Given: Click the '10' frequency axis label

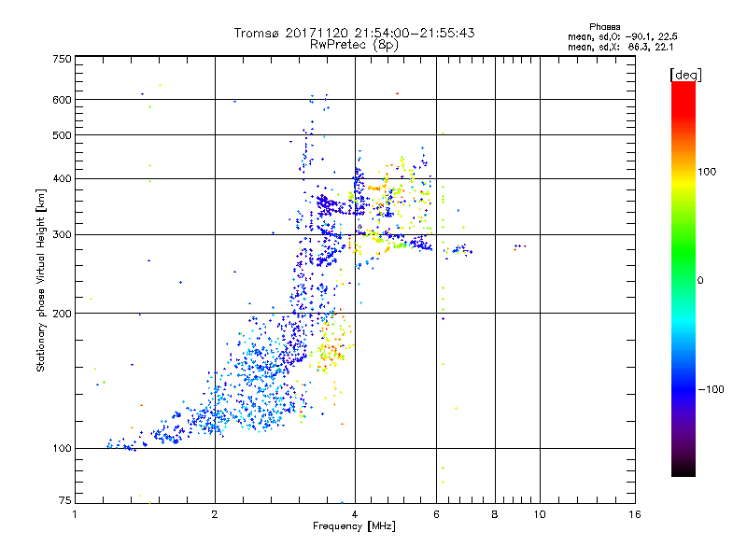Looking at the screenshot, I should (540, 514).
